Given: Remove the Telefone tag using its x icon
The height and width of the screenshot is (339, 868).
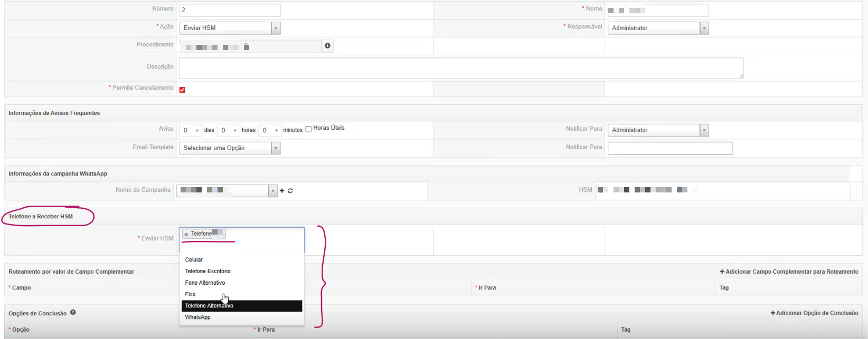Looking at the screenshot, I should pos(186,234).
